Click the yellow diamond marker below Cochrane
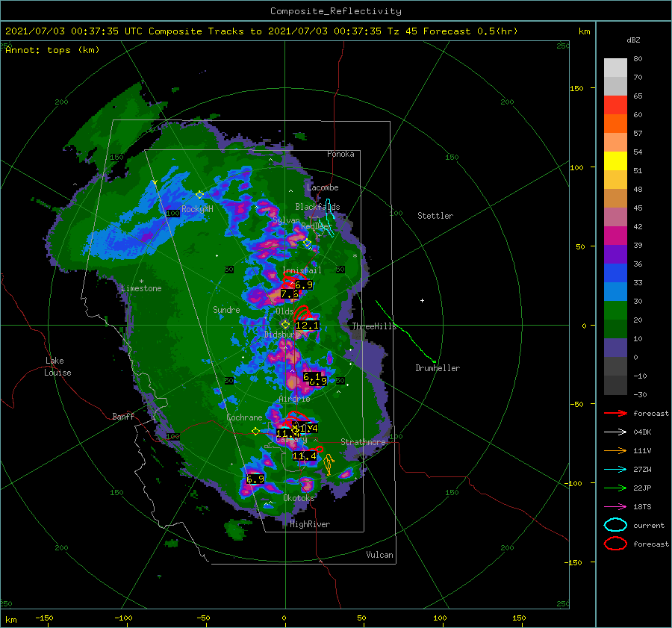The image size is (672, 628). coord(255,432)
